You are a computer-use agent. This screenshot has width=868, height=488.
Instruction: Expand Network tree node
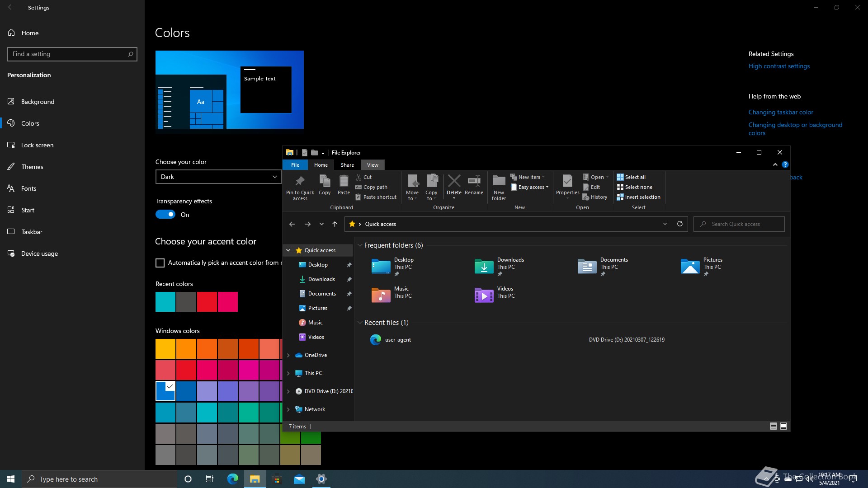tap(288, 409)
